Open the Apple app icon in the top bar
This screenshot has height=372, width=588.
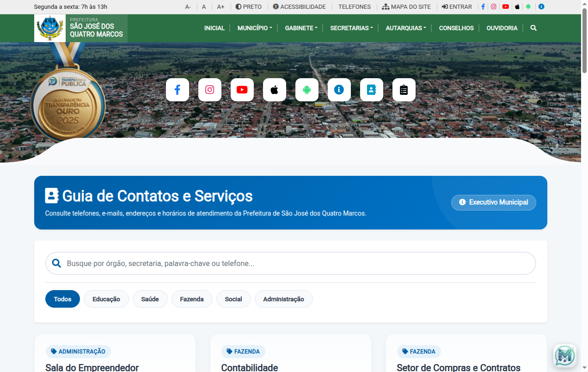[517, 7]
